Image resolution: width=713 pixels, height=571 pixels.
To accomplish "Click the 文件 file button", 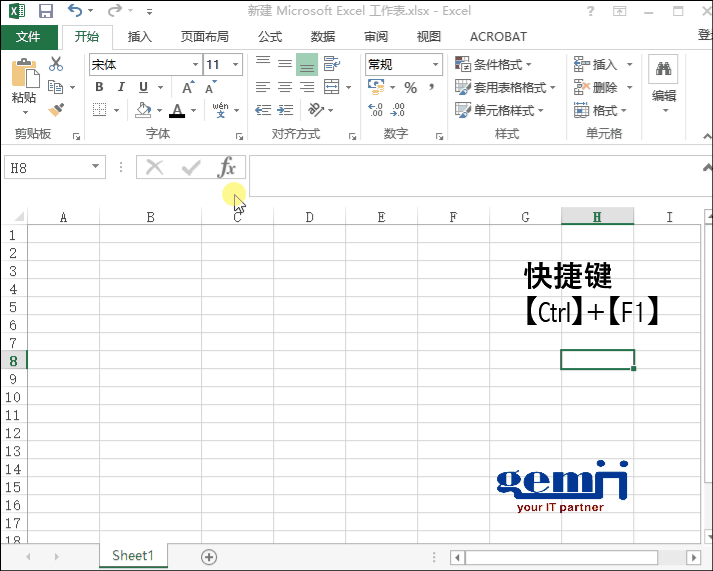I will click(29, 37).
